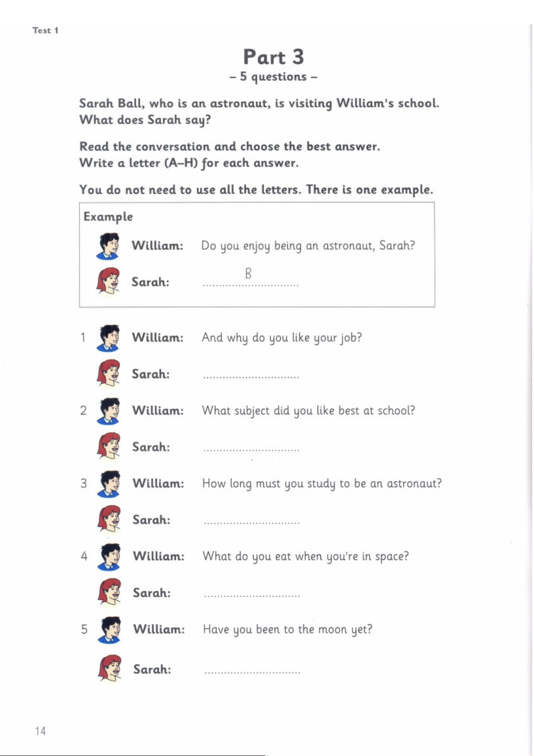
Task: Click Sarah's face icon under question 2
Action: pos(109,446)
